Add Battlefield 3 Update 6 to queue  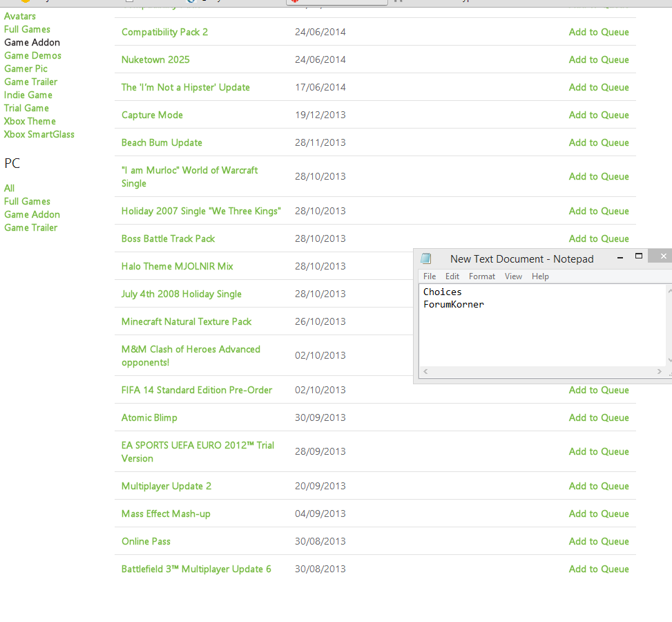599,569
